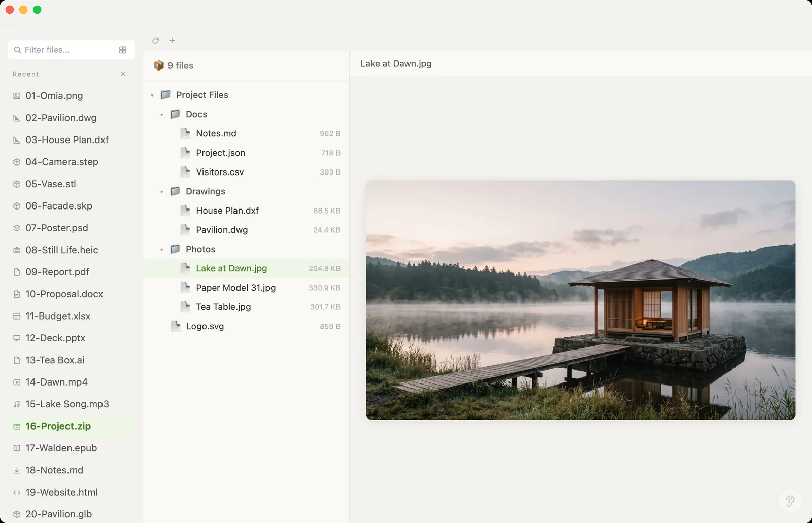The image size is (812, 523).
Task: Collapse the Docs folder arrow
Action: coord(162,115)
